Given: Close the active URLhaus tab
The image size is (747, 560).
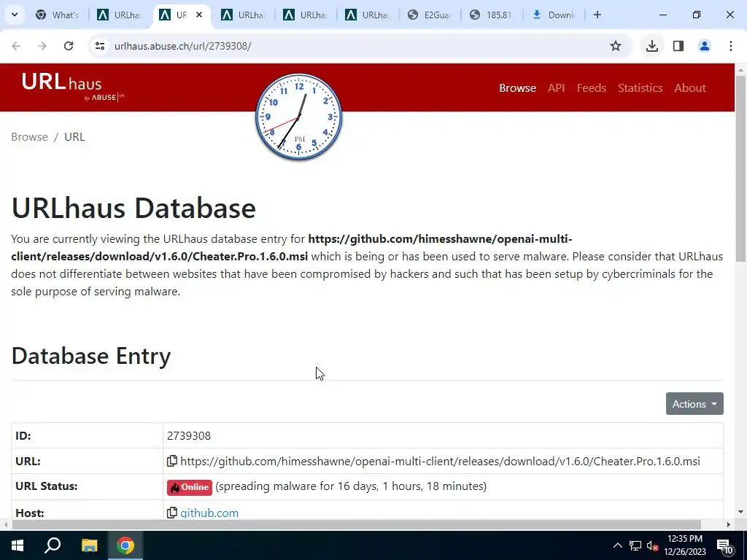Looking at the screenshot, I should click(x=199, y=15).
